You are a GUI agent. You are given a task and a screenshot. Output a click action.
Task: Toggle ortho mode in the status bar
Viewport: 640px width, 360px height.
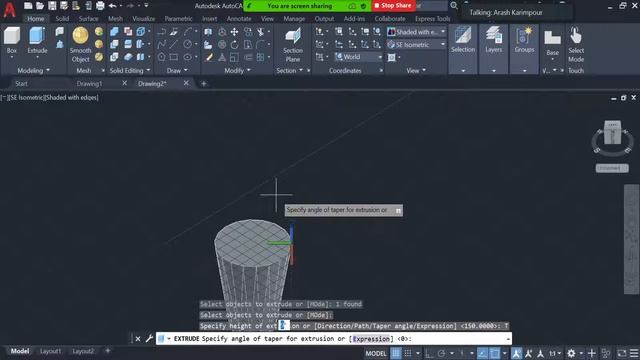pos(429,353)
